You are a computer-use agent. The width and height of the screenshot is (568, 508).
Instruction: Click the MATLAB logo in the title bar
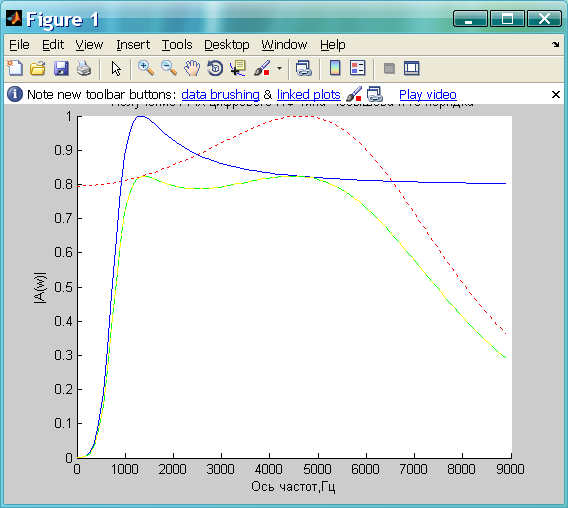(14, 18)
